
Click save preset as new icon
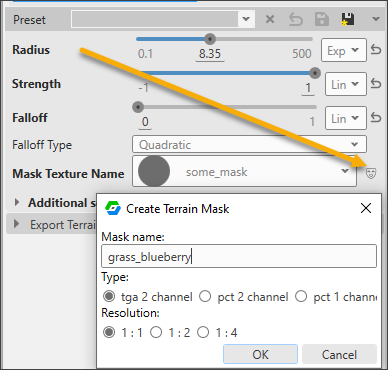pos(348,19)
